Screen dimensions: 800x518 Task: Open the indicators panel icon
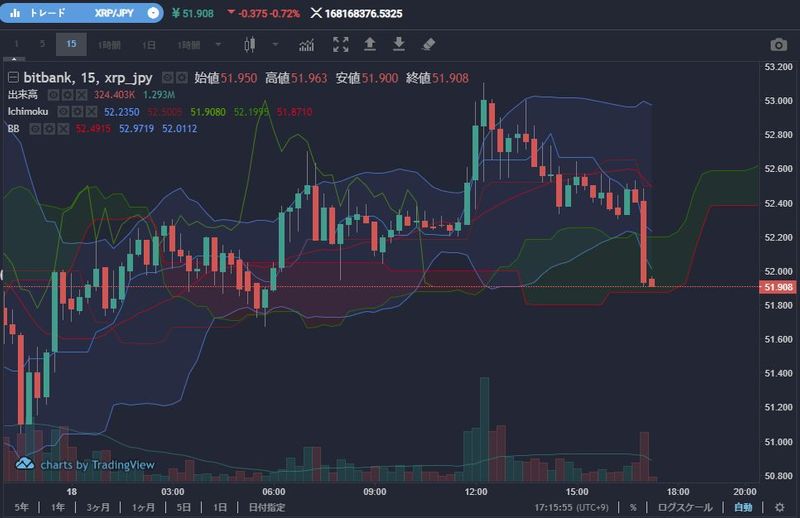(x=307, y=44)
